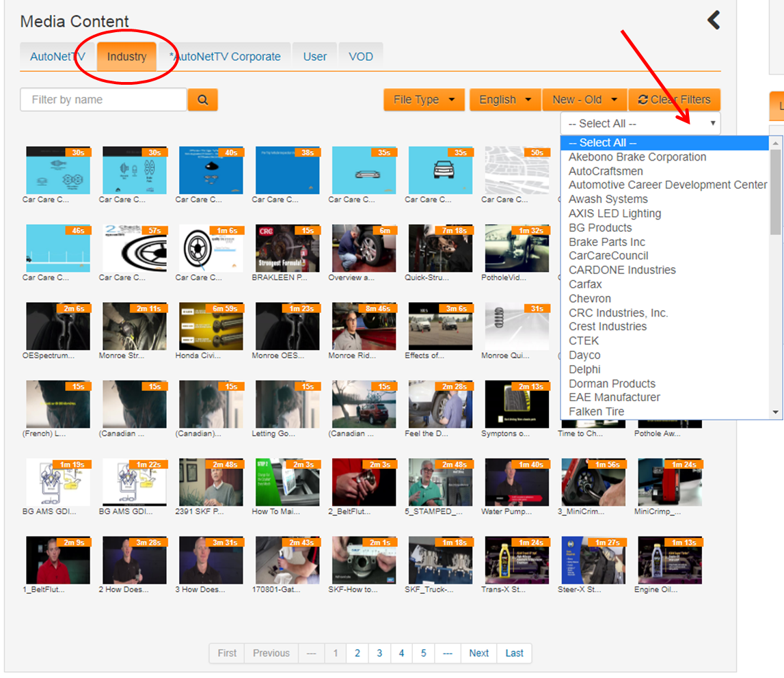Switch to the VOD tab

(x=361, y=57)
